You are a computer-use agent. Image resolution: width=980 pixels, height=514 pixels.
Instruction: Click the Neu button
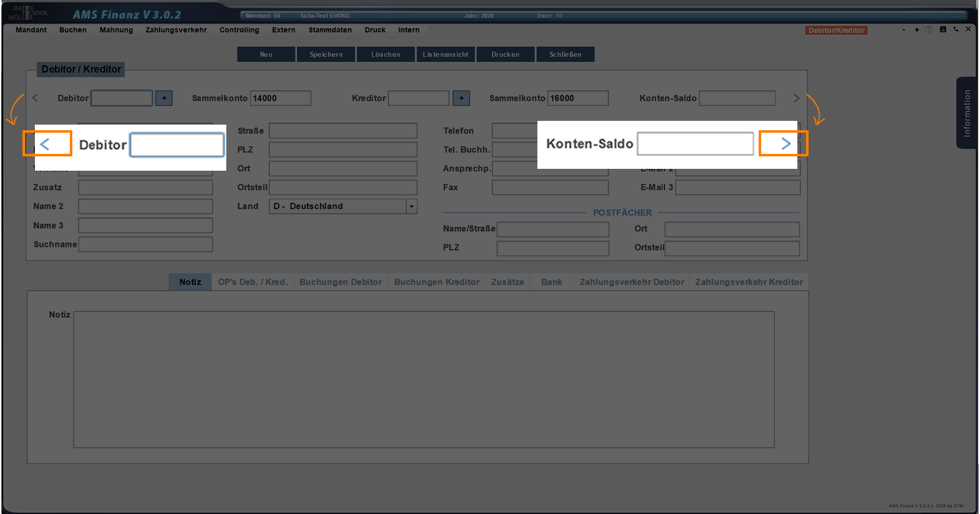click(x=266, y=54)
